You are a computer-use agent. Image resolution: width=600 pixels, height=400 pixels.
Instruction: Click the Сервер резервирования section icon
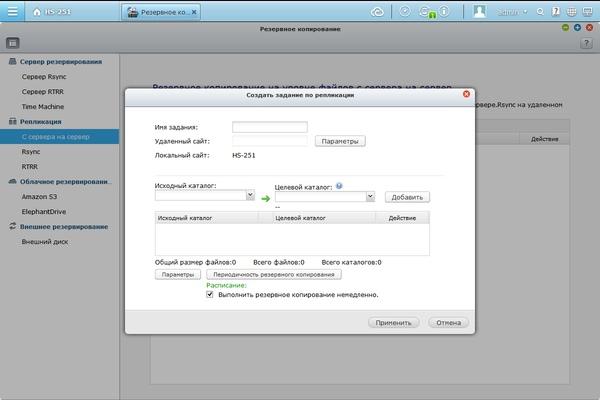click(x=13, y=61)
